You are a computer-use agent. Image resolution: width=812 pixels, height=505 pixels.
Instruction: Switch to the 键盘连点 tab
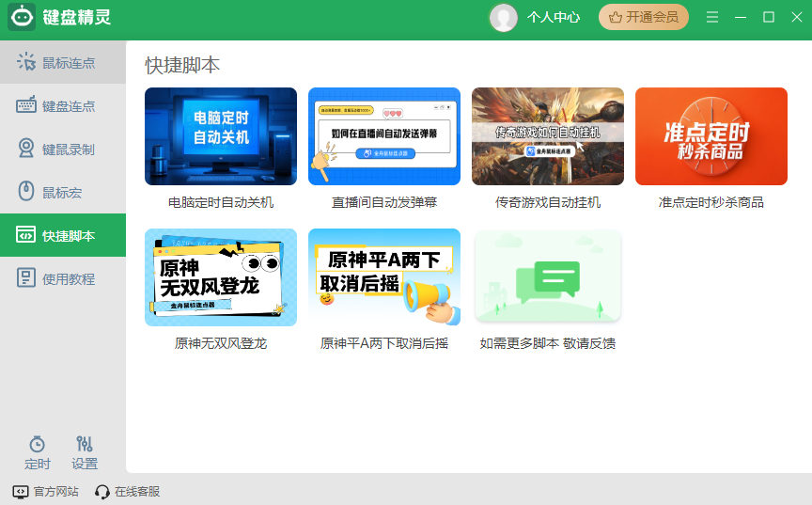coord(63,106)
